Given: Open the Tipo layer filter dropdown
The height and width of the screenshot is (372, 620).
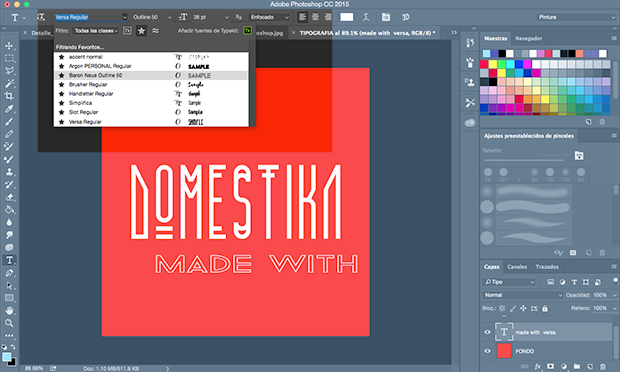Looking at the screenshot, I should click(509, 282).
